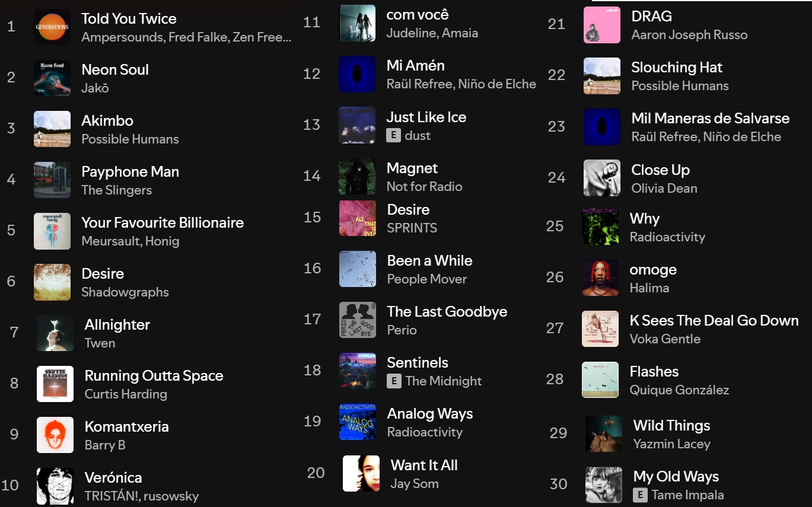
Task: Select the track title Payphone Man
Action: tap(130, 172)
